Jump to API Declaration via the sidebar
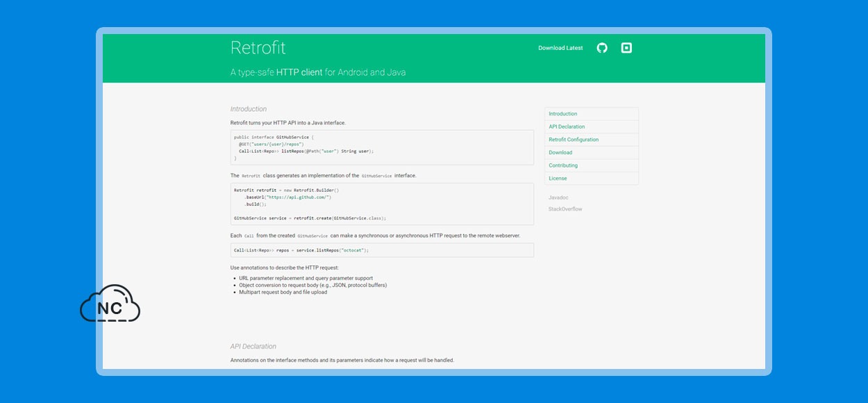The image size is (868, 403). 592,126
